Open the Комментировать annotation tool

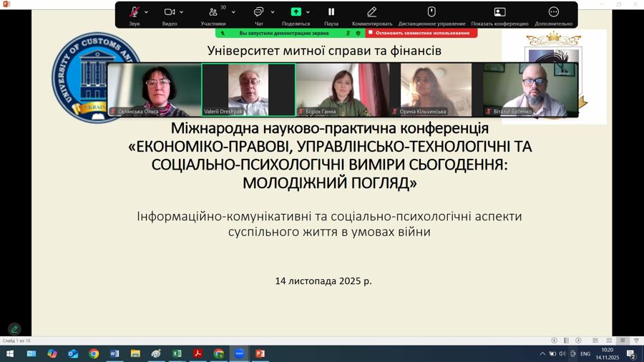tap(371, 13)
